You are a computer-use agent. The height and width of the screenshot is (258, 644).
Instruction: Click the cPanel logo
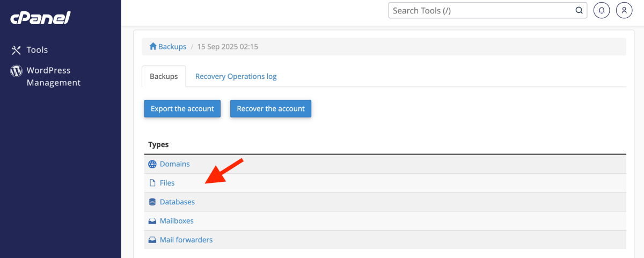click(40, 18)
